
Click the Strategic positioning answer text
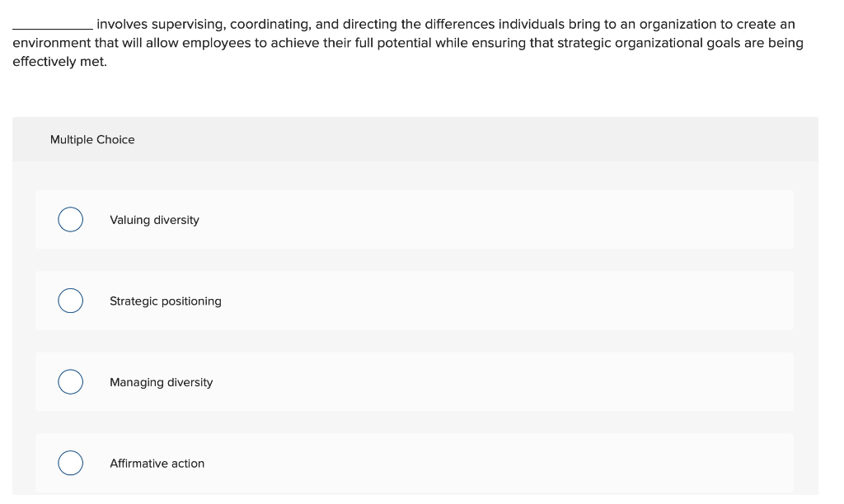pos(166,301)
